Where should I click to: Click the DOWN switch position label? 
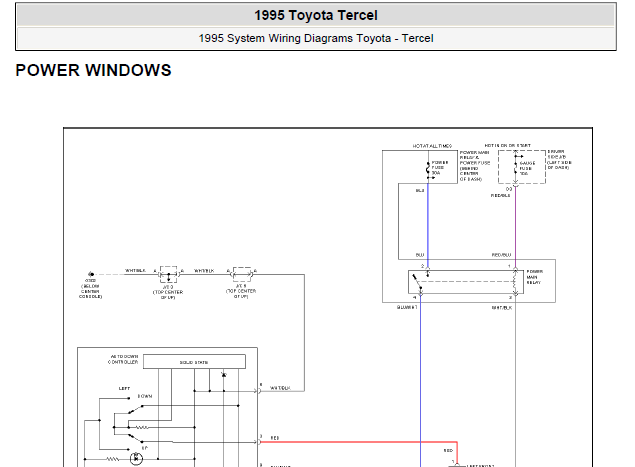coord(145,396)
